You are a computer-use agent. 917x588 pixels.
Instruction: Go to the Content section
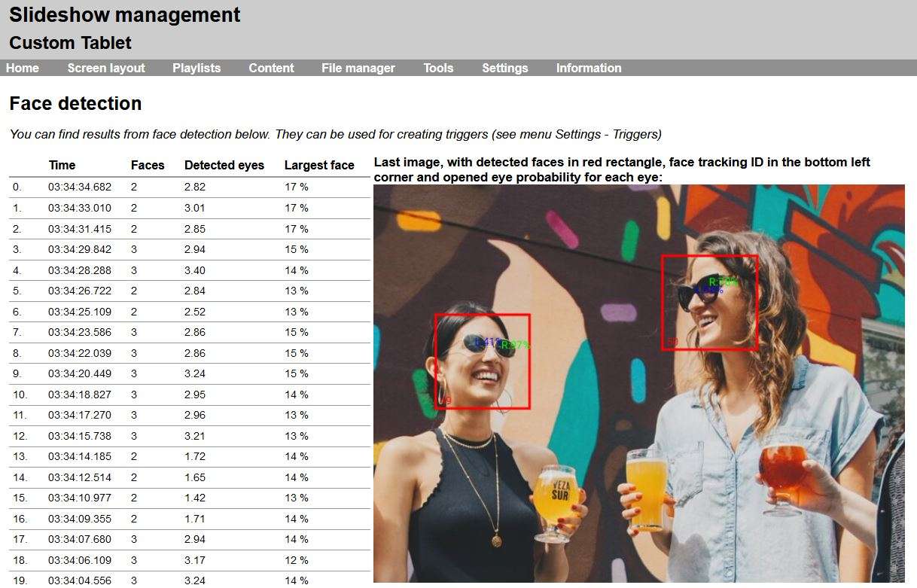coord(271,68)
